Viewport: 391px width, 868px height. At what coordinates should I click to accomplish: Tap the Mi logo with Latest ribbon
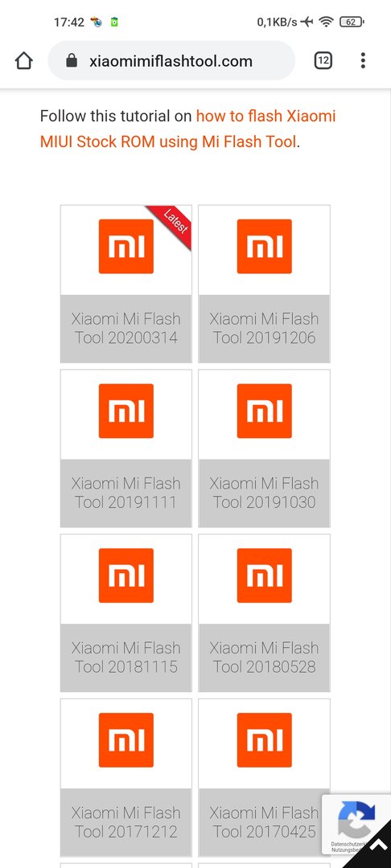click(x=126, y=247)
